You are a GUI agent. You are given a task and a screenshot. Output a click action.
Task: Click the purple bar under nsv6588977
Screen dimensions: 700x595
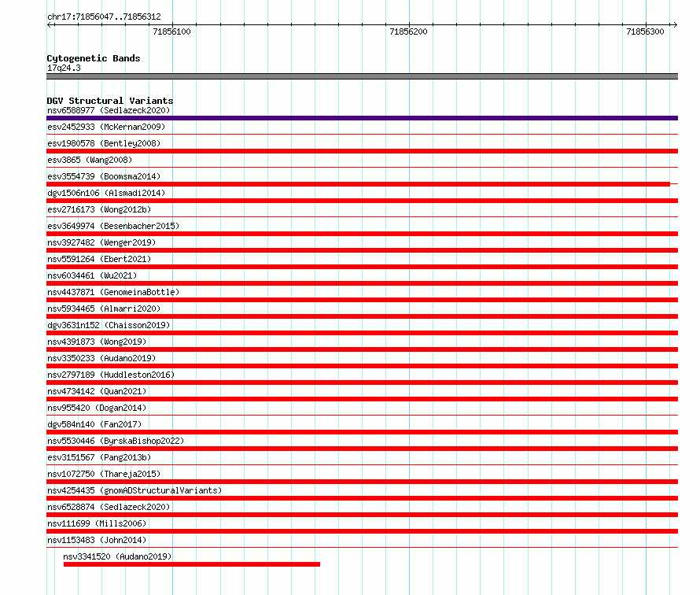click(x=362, y=118)
